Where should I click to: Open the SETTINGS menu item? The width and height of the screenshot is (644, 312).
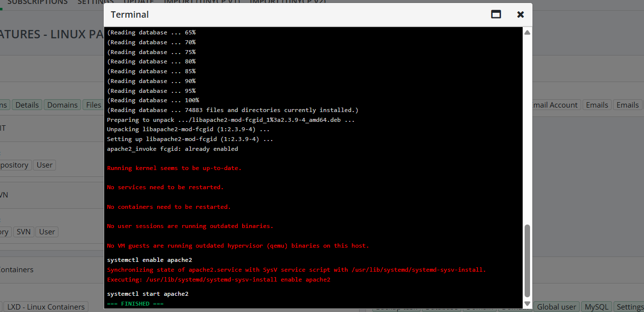pyautogui.click(x=95, y=2)
